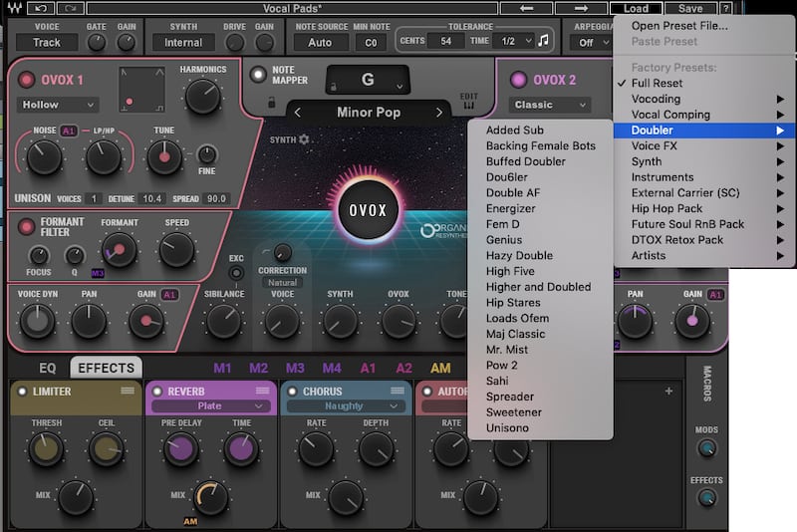Open the Chorus menu lines icon

tap(398, 391)
